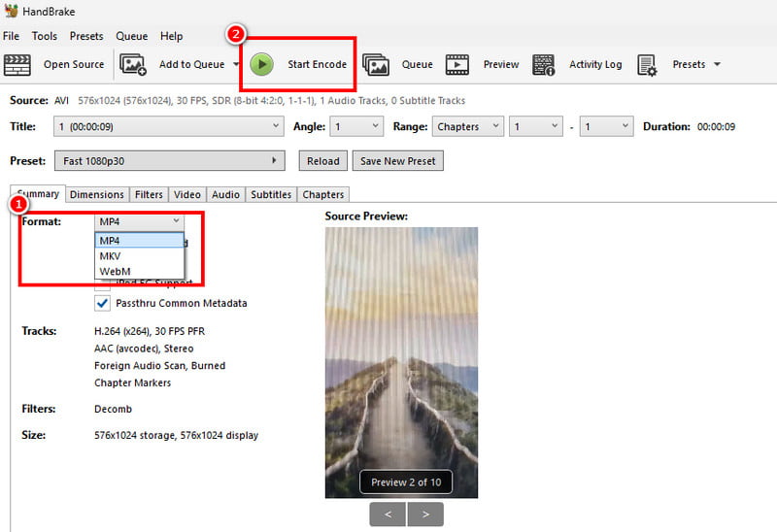Switch to the Subtitles tab
This screenshot has width=777, height=532.
(271, 195)
